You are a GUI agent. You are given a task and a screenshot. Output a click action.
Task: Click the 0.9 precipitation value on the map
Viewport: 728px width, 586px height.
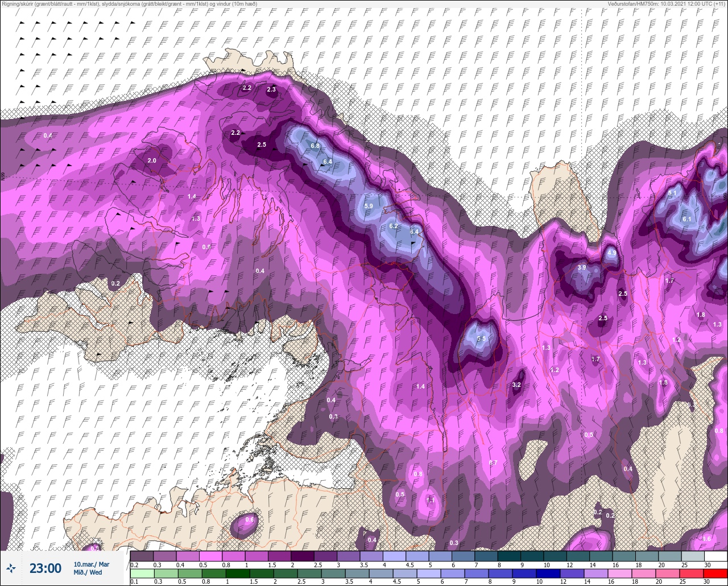coord(206,247)
